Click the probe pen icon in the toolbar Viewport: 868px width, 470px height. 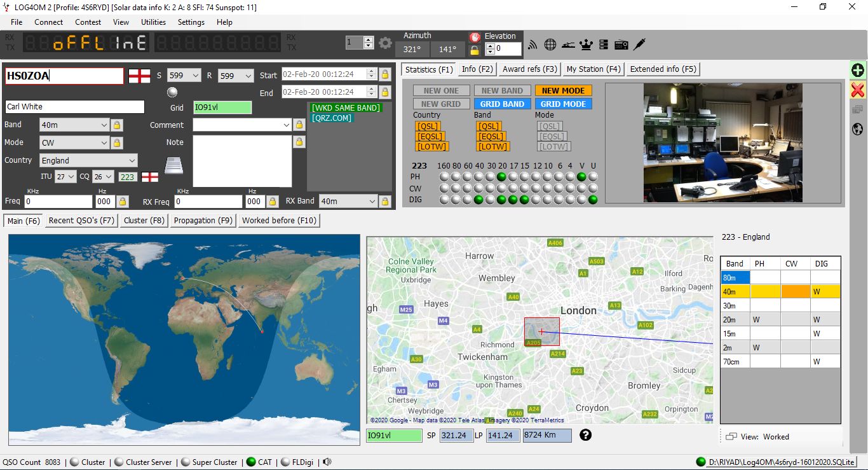pyautogui.click(x=640, y=44)
